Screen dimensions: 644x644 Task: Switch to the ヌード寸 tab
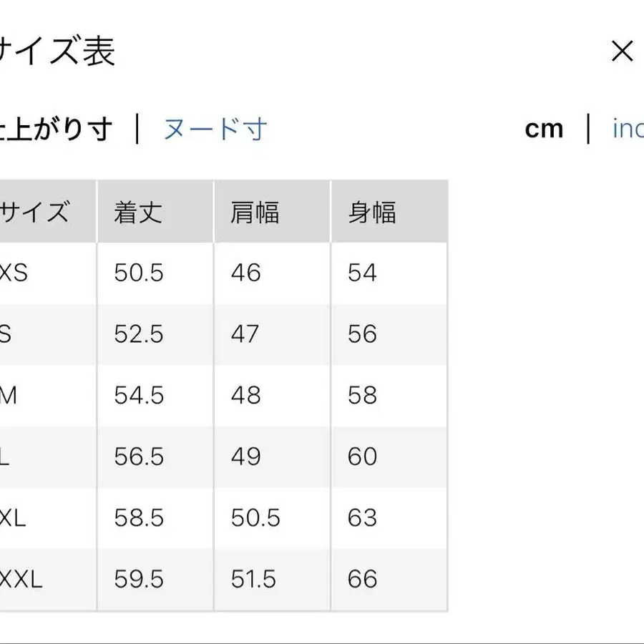pos(215,130)
